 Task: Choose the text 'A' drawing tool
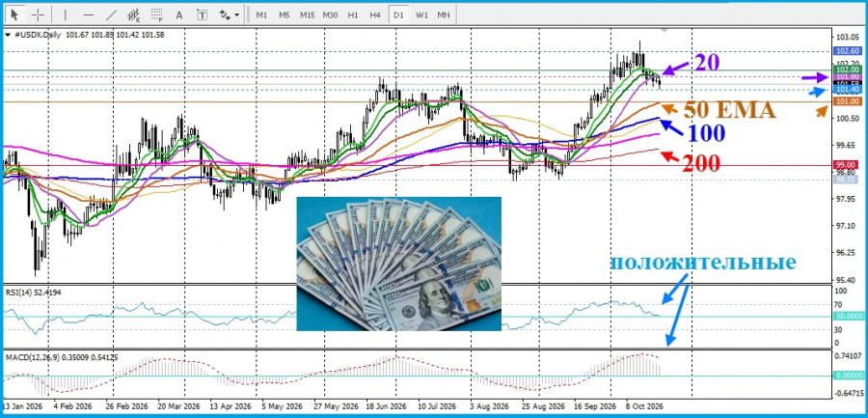tap(179, 15)
